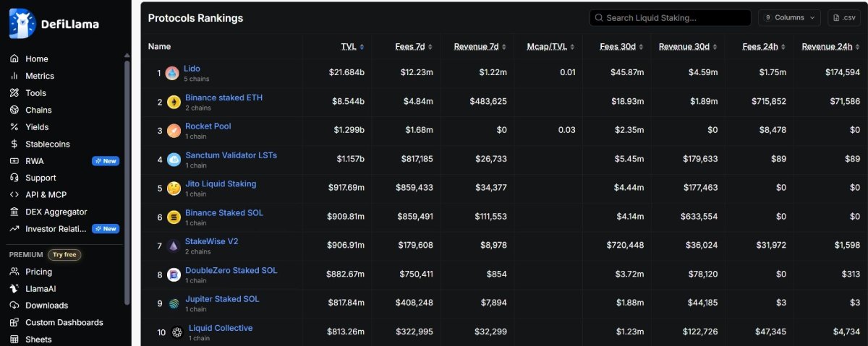Click the sidebar vertical scrollbar
This screenshot has width=868, height=346.
point(127,181)
